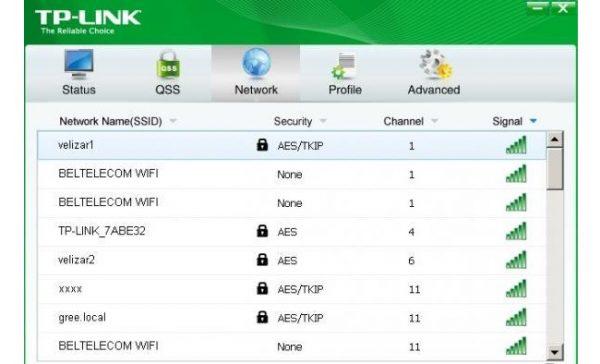
Task: Click the signal bars for TP-LINK_7ABE32
Action: (x=516, y=231)
